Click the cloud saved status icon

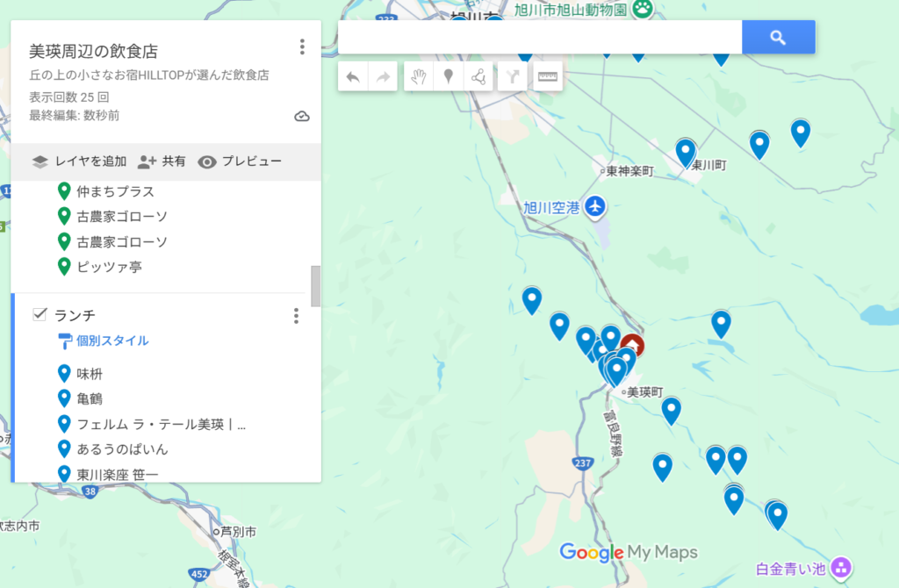point(301,116)
